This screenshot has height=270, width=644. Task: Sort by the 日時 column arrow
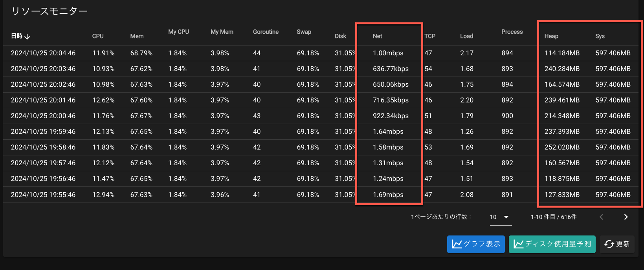click(x=27, y=36)
